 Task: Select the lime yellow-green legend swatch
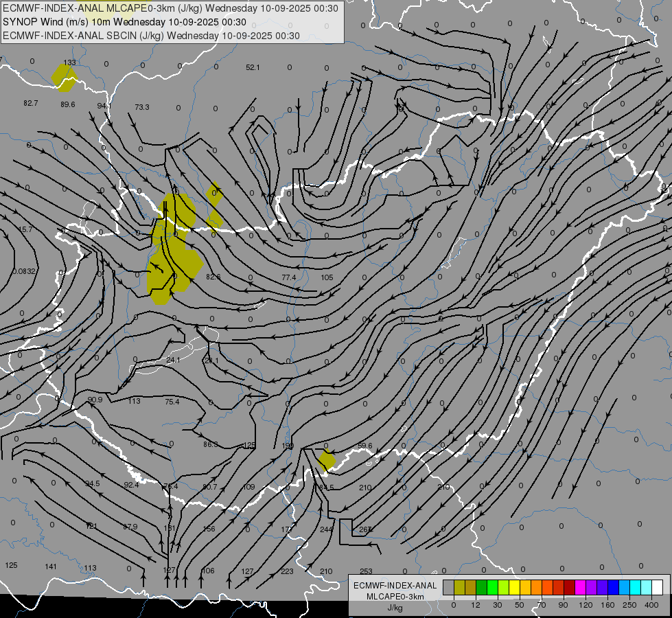(504, 587)
